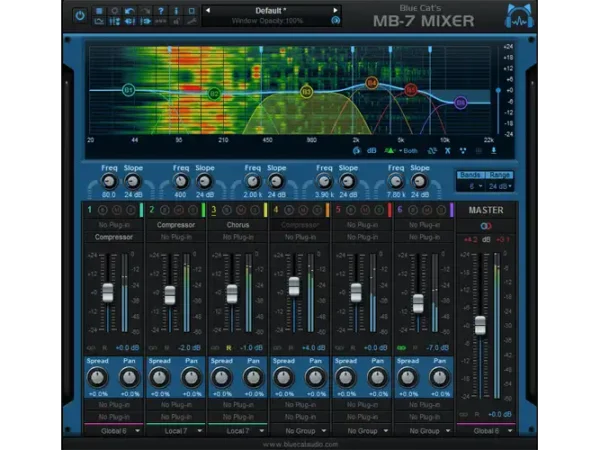Viewport: 600px width, 450px height.
Task: Open band 1 Compressor plug-in slot
Action: (x=114, y=237)
